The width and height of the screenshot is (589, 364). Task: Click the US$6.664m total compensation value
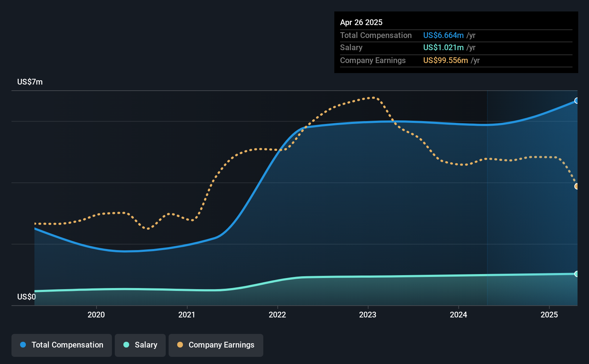point(443,35)
